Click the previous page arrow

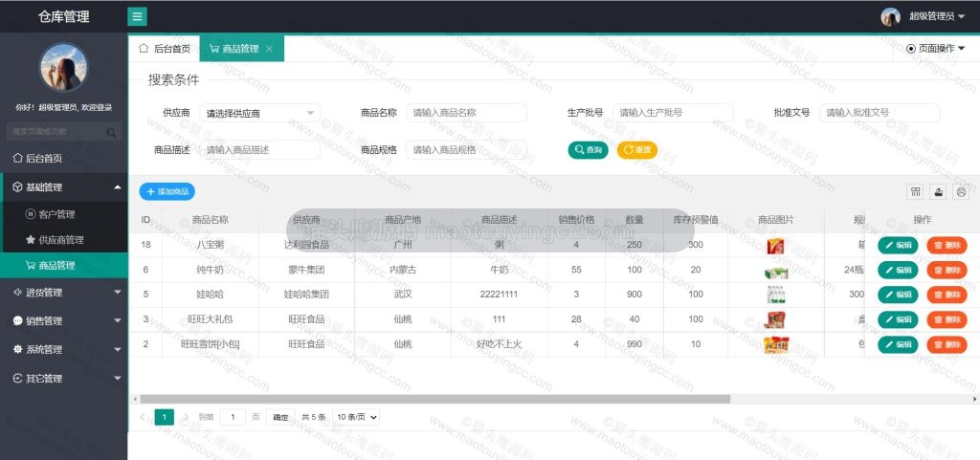pyautogui.click(x=144, y=417)
